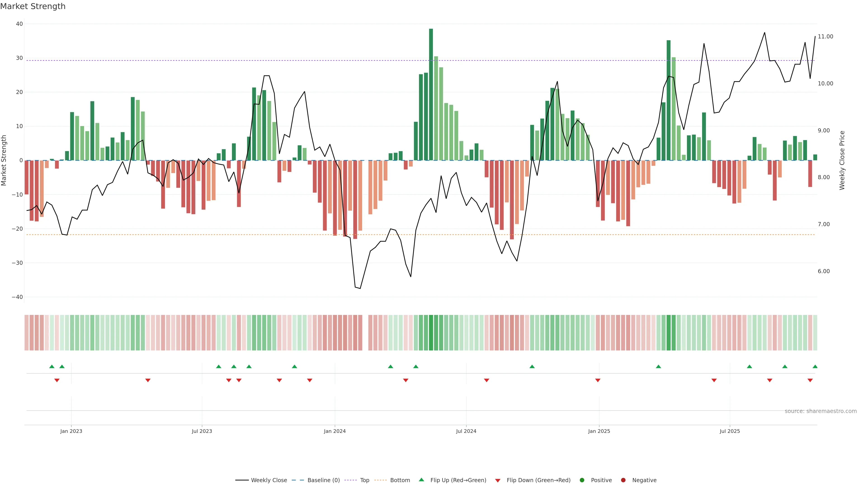This screenshot has width=868, height=488.
Task: Click the last green flip-up triangle marker
Action: [x=815, y=366]
